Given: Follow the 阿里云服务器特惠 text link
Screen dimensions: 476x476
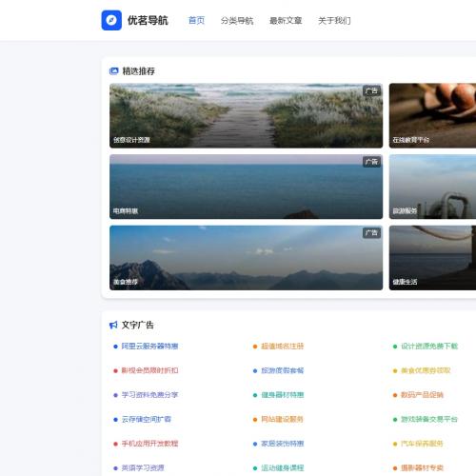Looking at the screenshot, I should [149, 347].
